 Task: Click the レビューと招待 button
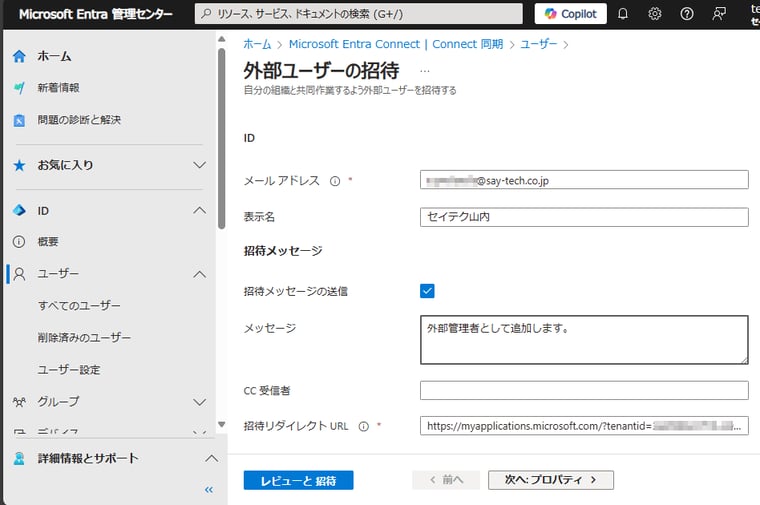pos(298,480)
